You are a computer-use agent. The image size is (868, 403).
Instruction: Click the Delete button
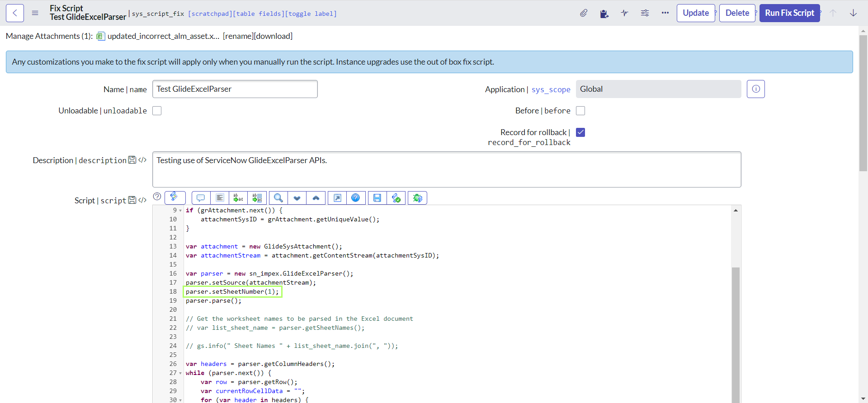tap(737, 13)
